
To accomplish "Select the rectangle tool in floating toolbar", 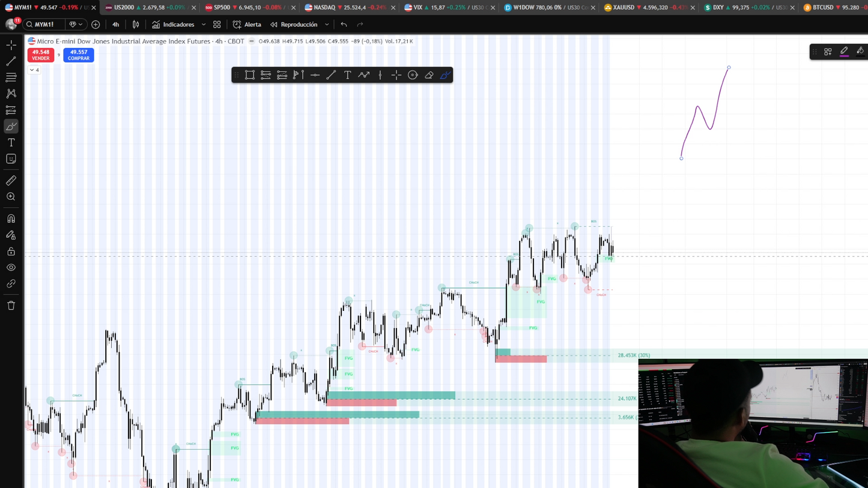I will pos(250,75).
